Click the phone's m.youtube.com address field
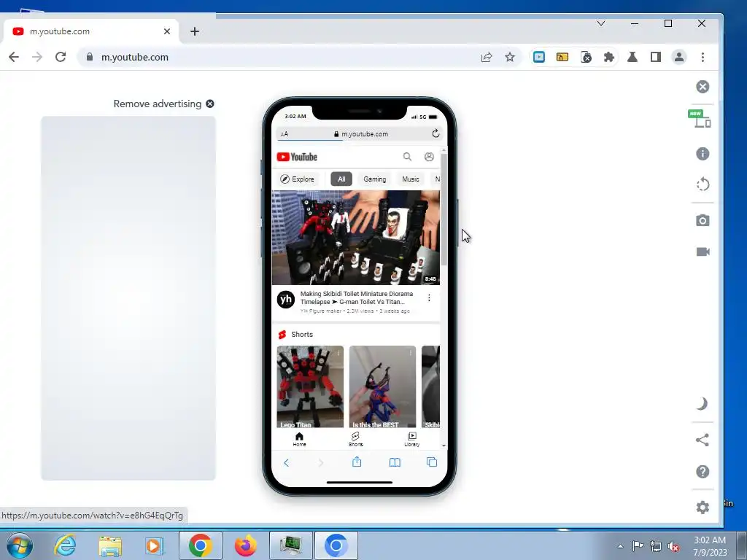Viewport: 747px width, 560px height. (360, 134)
